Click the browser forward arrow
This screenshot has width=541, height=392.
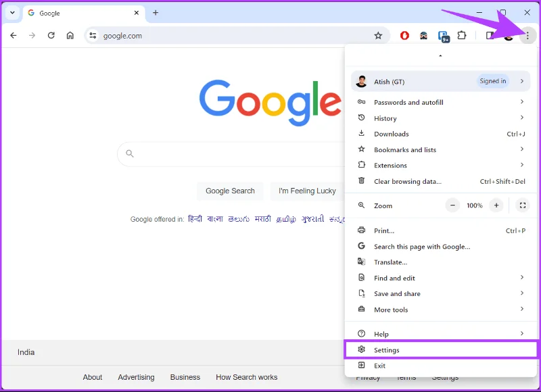pos(32,36)
